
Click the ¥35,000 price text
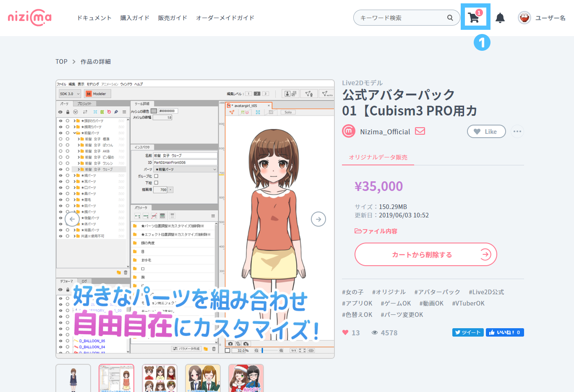click(x=379, y=186)
